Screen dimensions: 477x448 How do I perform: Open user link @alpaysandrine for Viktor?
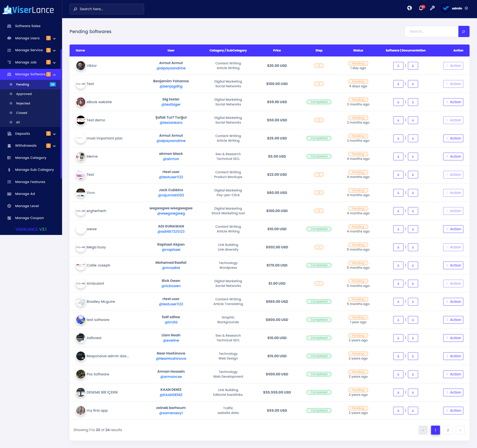tap(171, 68)
